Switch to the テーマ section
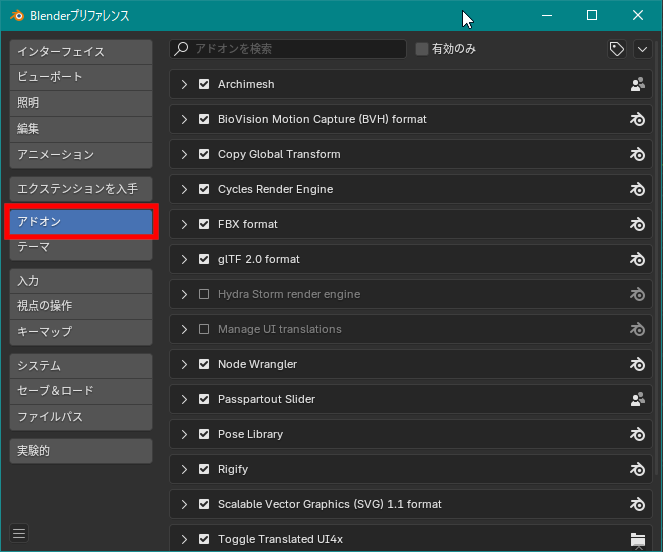 81,247
